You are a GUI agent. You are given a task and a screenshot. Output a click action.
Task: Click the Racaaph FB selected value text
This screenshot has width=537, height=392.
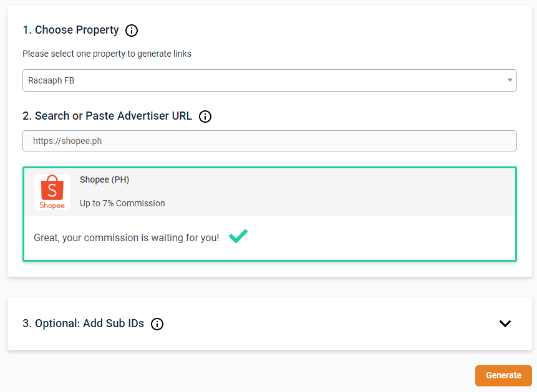[x=51, y=80]
